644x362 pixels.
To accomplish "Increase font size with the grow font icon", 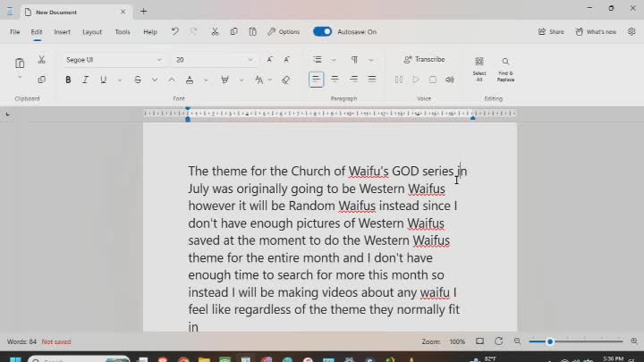I will (x=269, y=60).
